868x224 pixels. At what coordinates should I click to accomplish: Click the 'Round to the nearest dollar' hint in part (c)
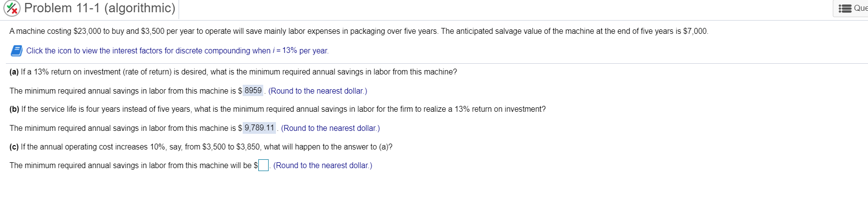[322, 166]
